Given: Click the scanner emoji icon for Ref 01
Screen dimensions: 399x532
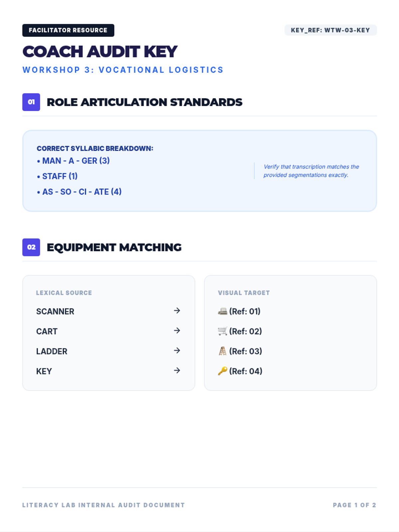Looking at the screenshot, I should click(222, 311).
